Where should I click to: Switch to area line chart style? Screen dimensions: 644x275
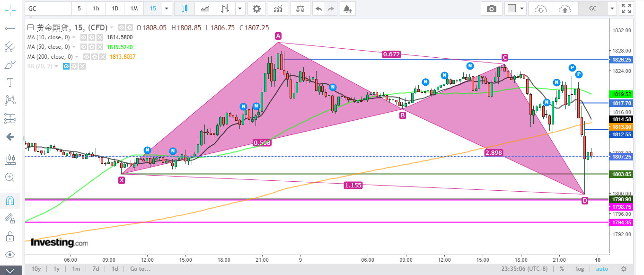point(205,9)
